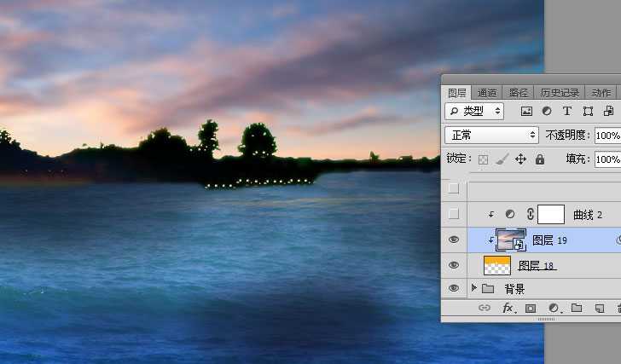
Task: Switch to the 通道 tab
Action: pos(487,93)
